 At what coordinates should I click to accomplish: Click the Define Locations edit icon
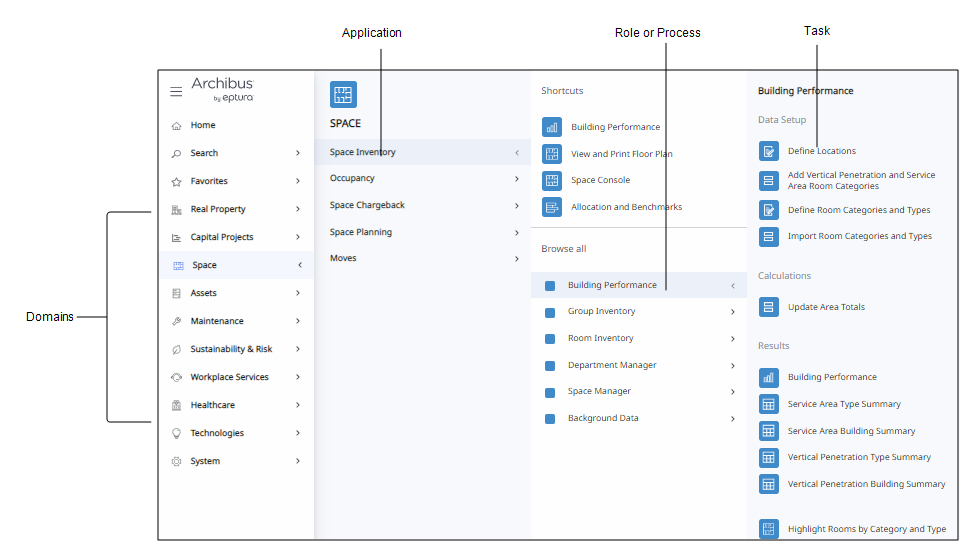pos(768,151)
